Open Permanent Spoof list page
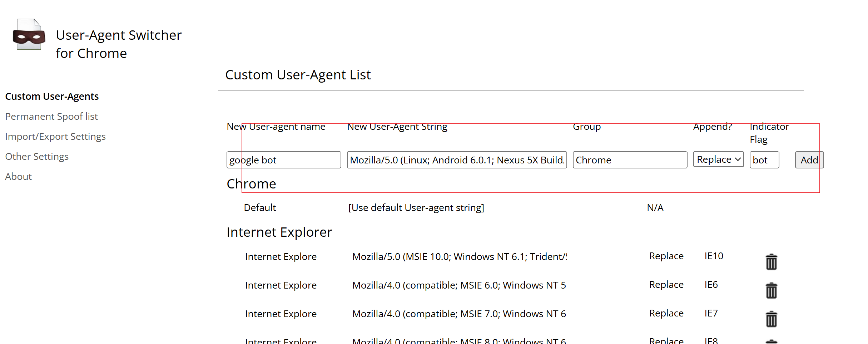 [51, 117]
